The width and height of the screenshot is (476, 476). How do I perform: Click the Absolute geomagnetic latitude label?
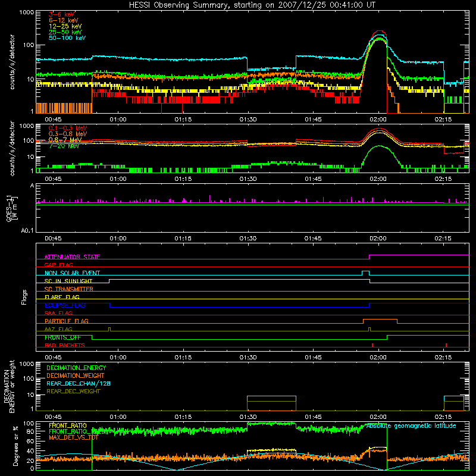pos(411,425)
